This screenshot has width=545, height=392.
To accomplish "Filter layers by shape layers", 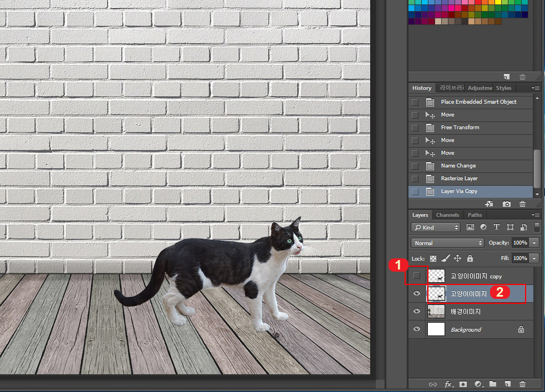I will (x=510, y=227).
